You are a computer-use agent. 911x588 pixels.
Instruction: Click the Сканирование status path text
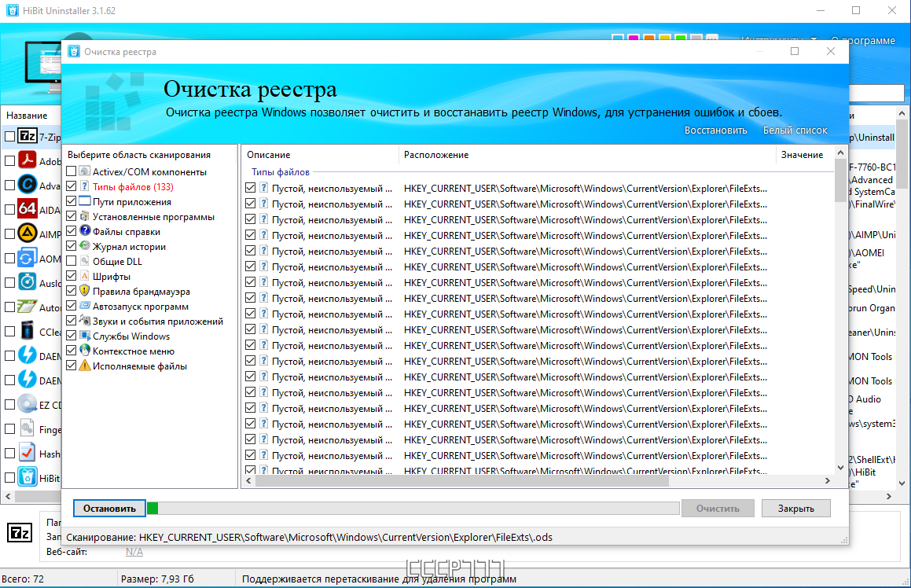309,537
